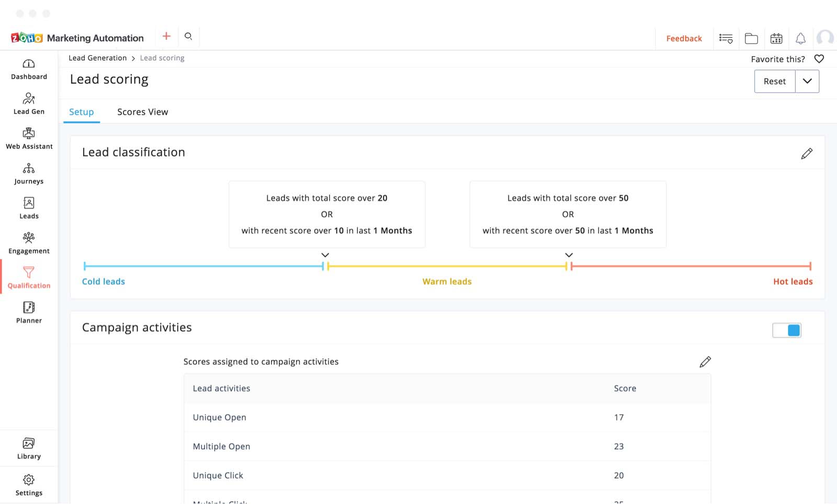Open the calendar icon in header
837x504 pixels.
tap(776, 38)
